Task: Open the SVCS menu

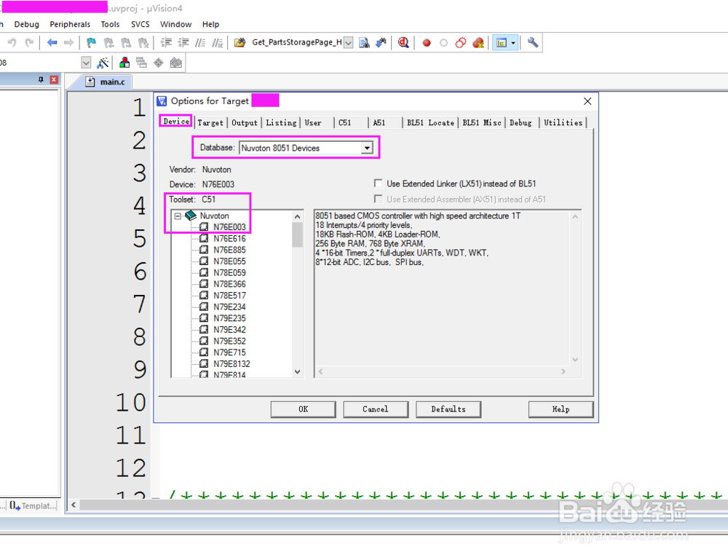Action: pyautogui.click(x=141, y=24)
